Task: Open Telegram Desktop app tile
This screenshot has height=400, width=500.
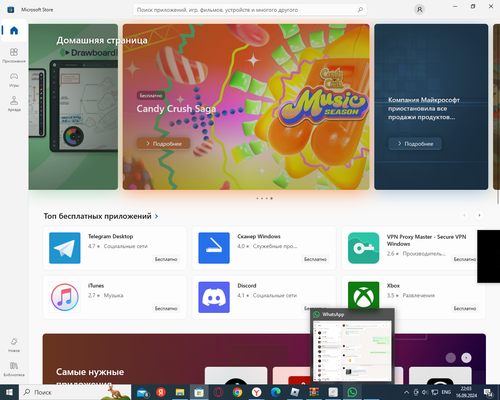Action: pos(114,248)
